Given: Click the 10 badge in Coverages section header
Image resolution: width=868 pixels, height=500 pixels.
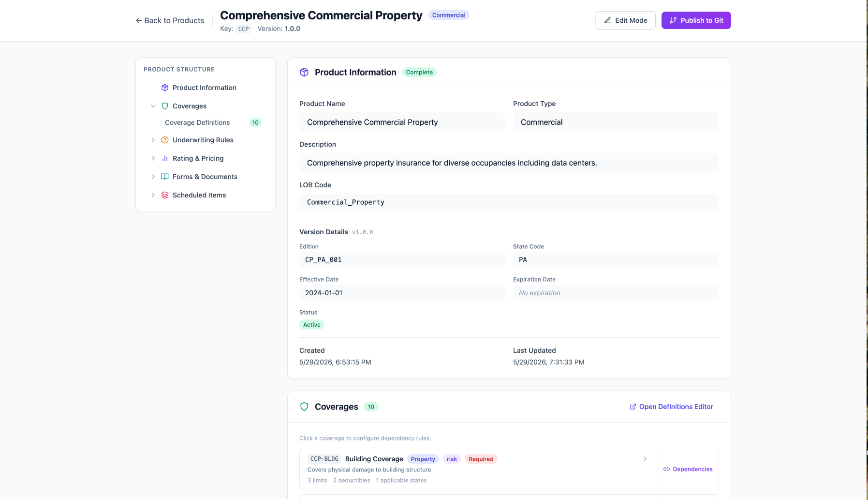Looking at the screenshot, I should [x=371, y=407].
